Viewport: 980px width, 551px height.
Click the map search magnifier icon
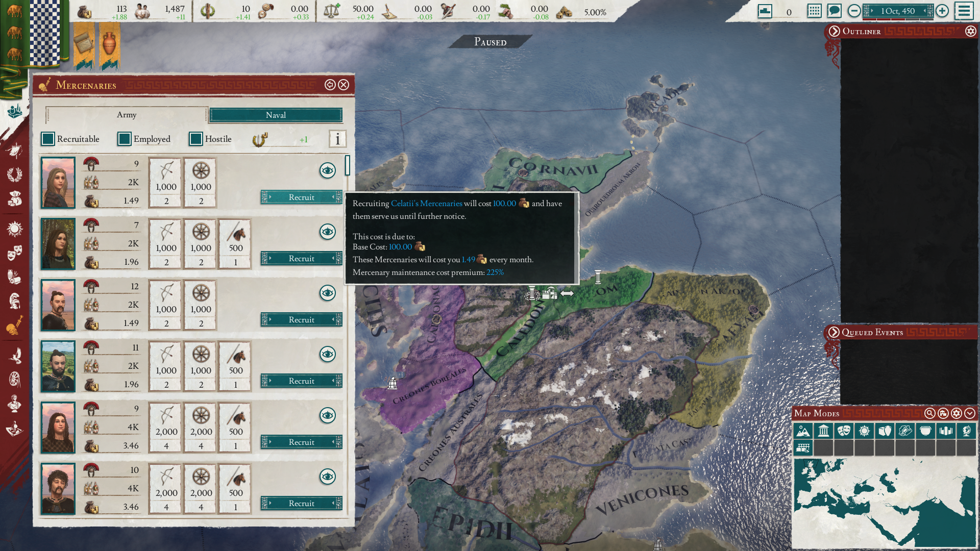click(929, 413)
